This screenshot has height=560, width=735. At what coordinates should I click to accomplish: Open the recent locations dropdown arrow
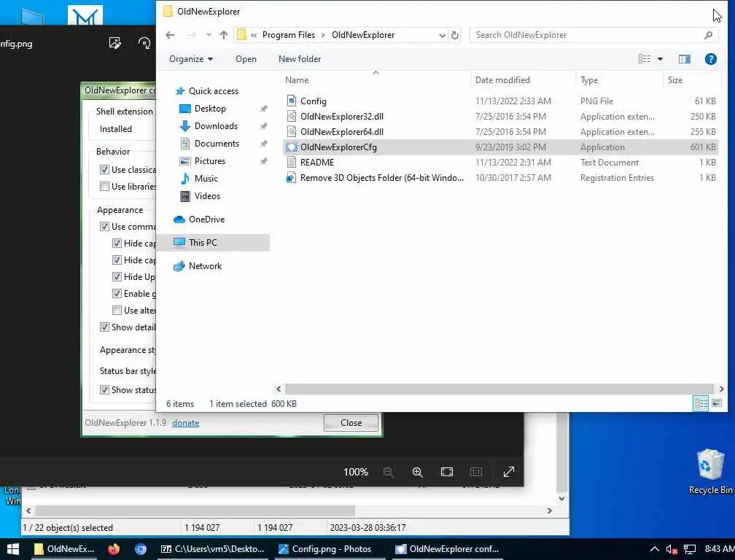click(x=209, y=35)
